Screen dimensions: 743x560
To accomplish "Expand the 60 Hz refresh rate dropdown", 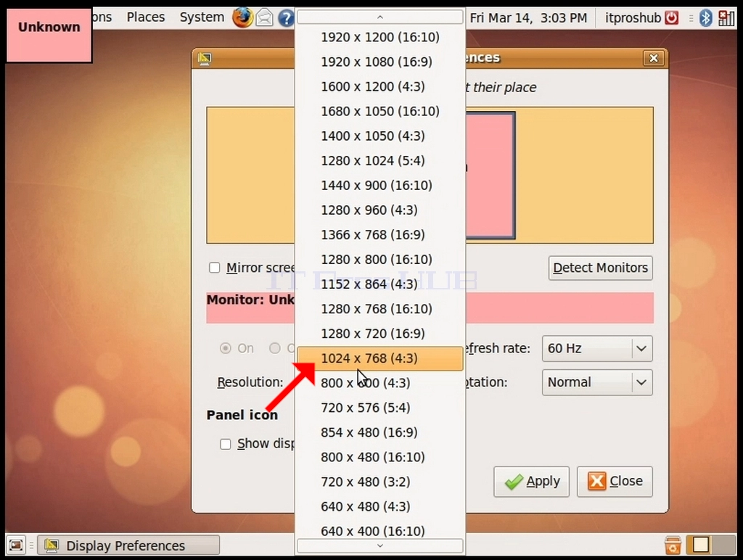I will (597, 348).
